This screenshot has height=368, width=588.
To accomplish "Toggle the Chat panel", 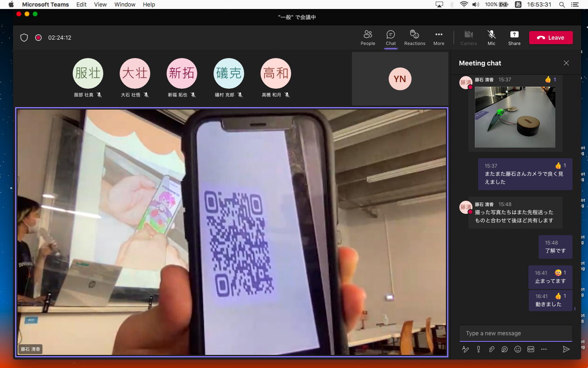I will coord(391,38).
